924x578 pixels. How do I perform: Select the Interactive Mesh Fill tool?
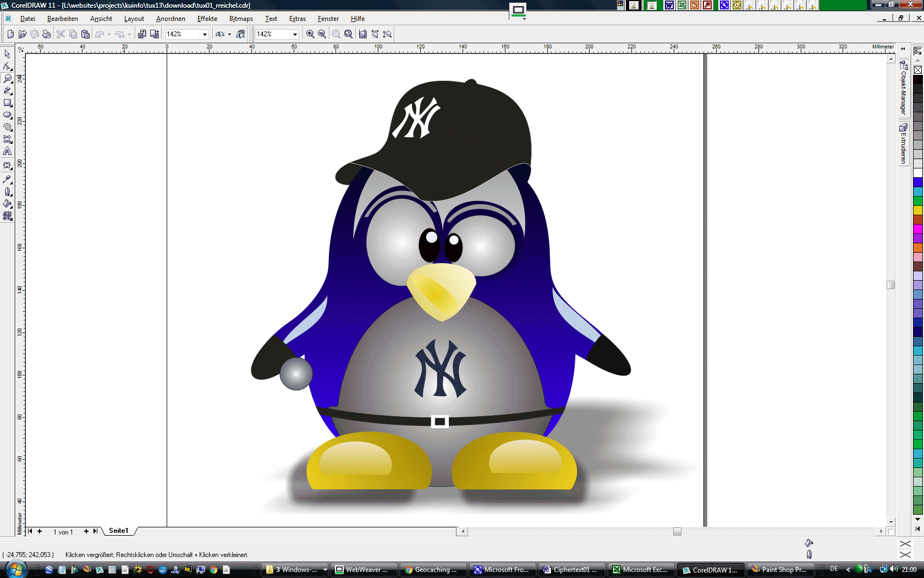(x=7, y=216)
